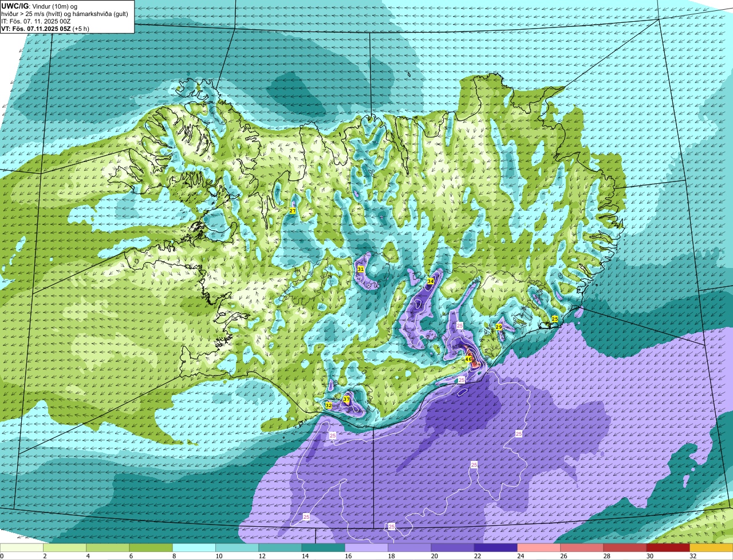Click the yellow gust label 32
This screenshot has height=560, width=733.
[328, 405]
